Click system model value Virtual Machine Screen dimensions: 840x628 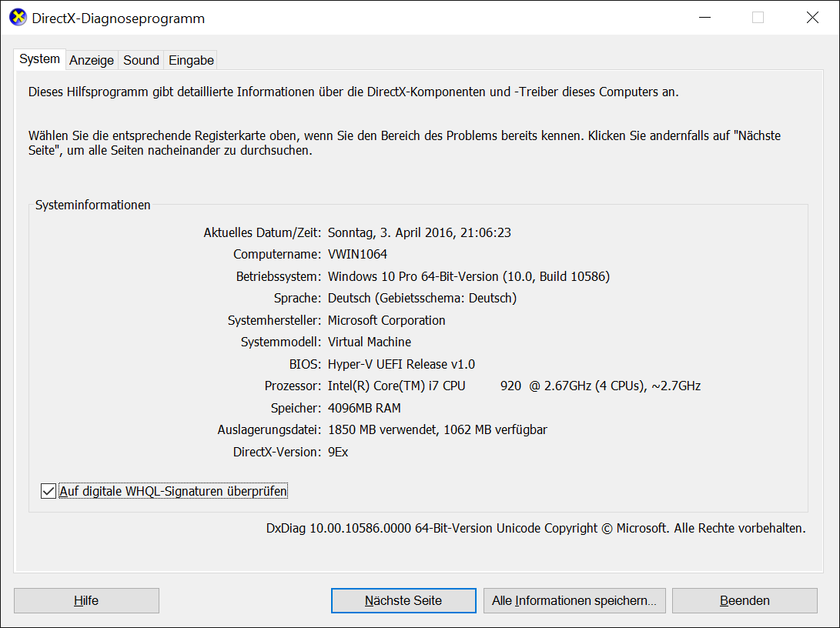click(x=370, y=342)
